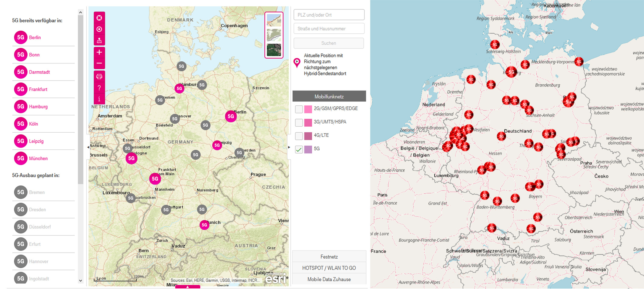Screen dimensions: 644x292
Task: Open the München link in the 5G list
Action: [x=38, y=158]
